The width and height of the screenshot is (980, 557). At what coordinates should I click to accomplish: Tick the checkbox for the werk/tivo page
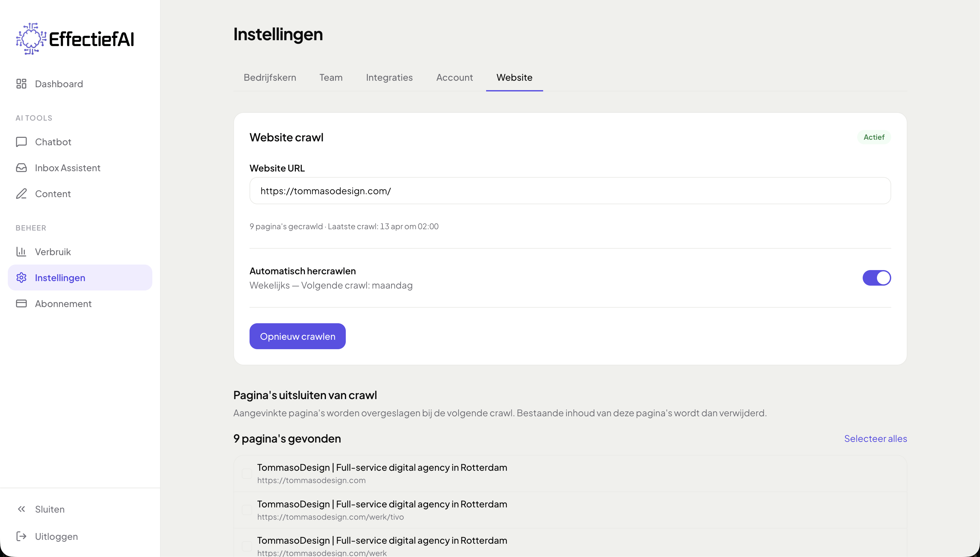(247, 510)
